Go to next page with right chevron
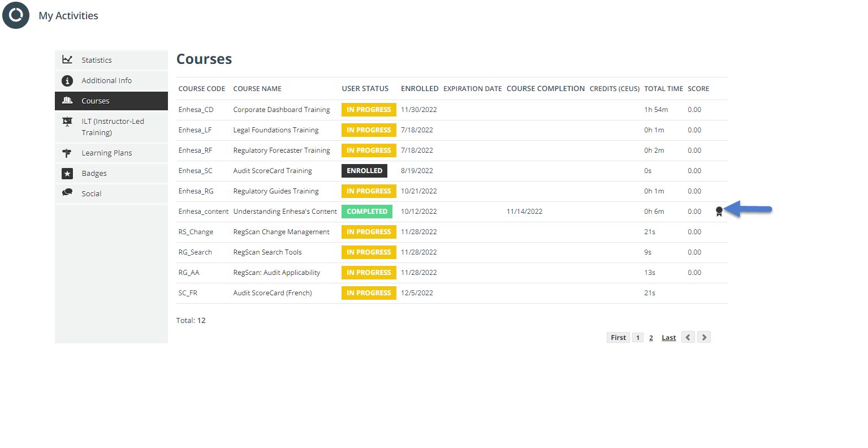Screen dimensions: 868x448 point(704,337)
